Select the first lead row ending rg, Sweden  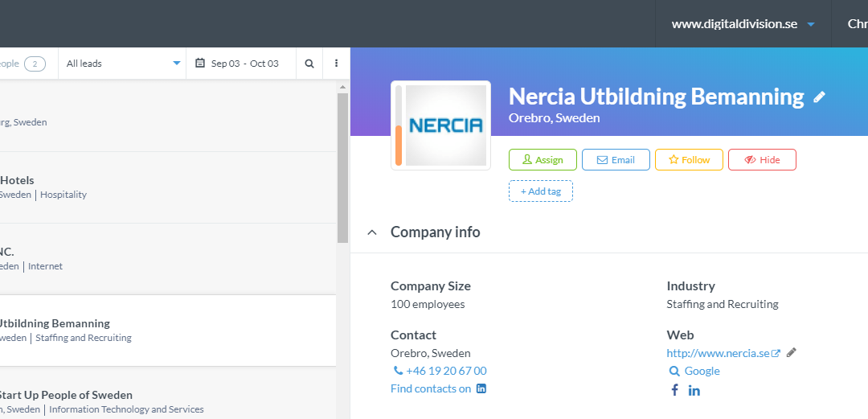pos(168,116)
